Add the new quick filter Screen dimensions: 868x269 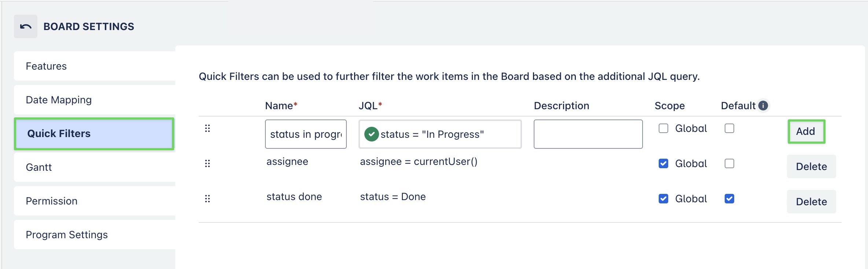[x=806, y=131]
